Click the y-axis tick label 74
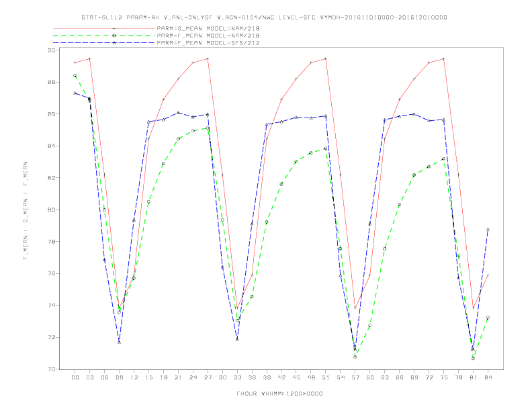 tap(51, 305)
